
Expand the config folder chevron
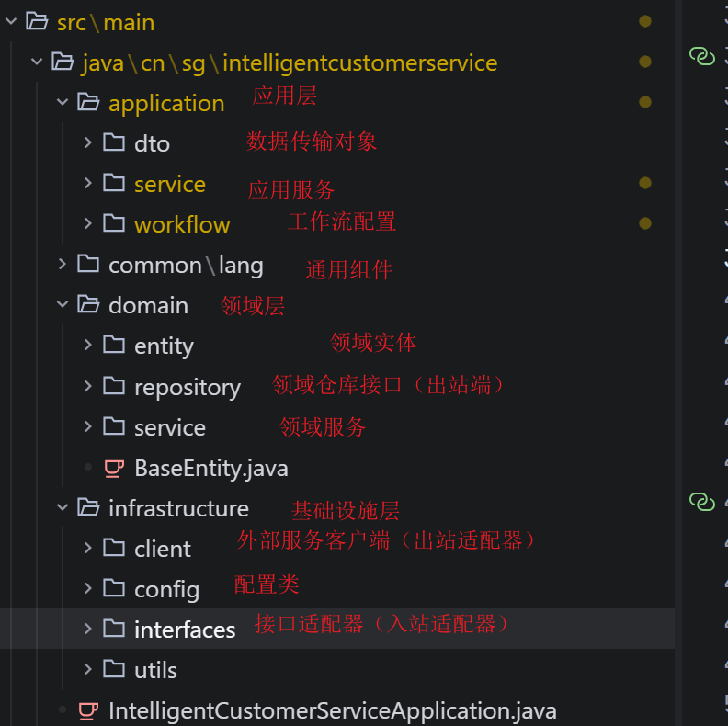tap(87, 587)
